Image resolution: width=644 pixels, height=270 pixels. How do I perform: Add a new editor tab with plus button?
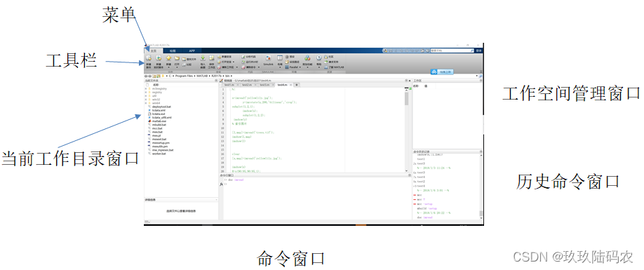297,85
